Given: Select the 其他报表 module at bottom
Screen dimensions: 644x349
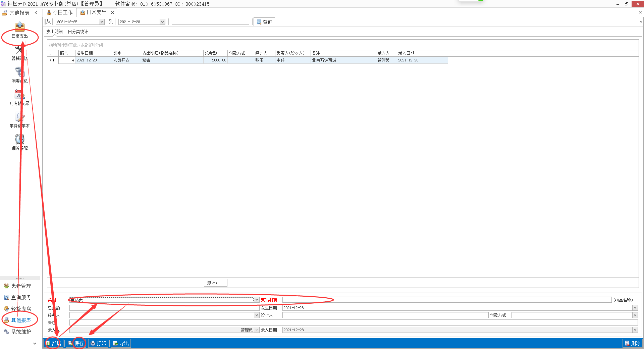Looking at the screenshot, I should point(17,320).
